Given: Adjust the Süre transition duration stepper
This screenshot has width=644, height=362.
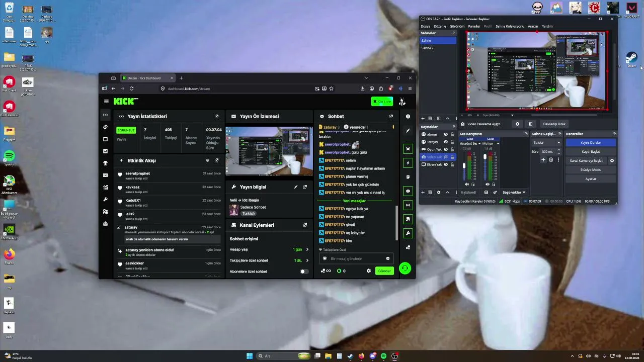Looking at the screenshot, I should click(x=558, y=151).
